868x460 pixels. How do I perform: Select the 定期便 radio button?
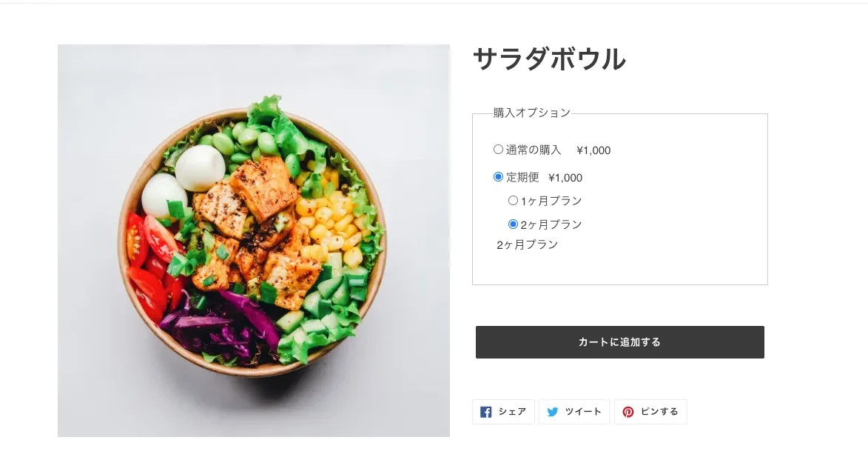[498, 177]
